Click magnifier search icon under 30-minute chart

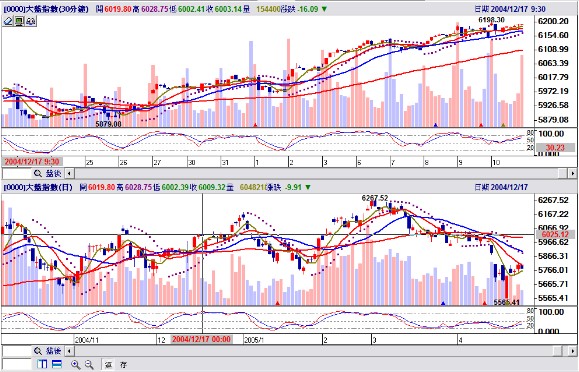point(38,173)
